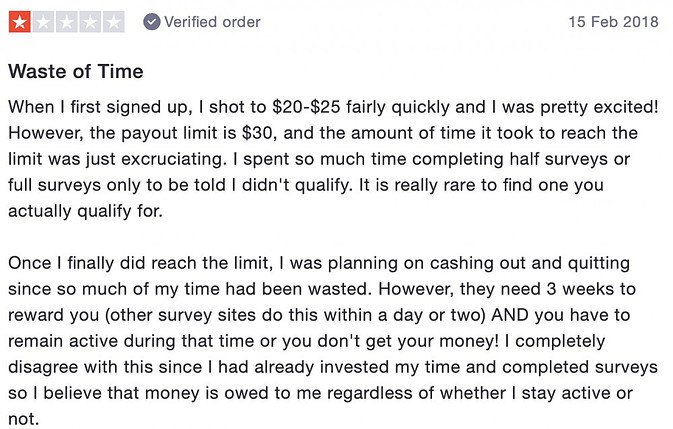Click the fourth grey rating star
This screenshot has height=429, width=673.
[90, 22]
